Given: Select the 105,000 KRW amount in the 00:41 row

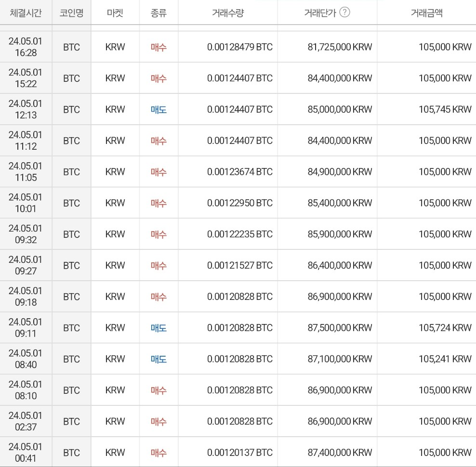Looking at the screenshot, I should [445, 453].
